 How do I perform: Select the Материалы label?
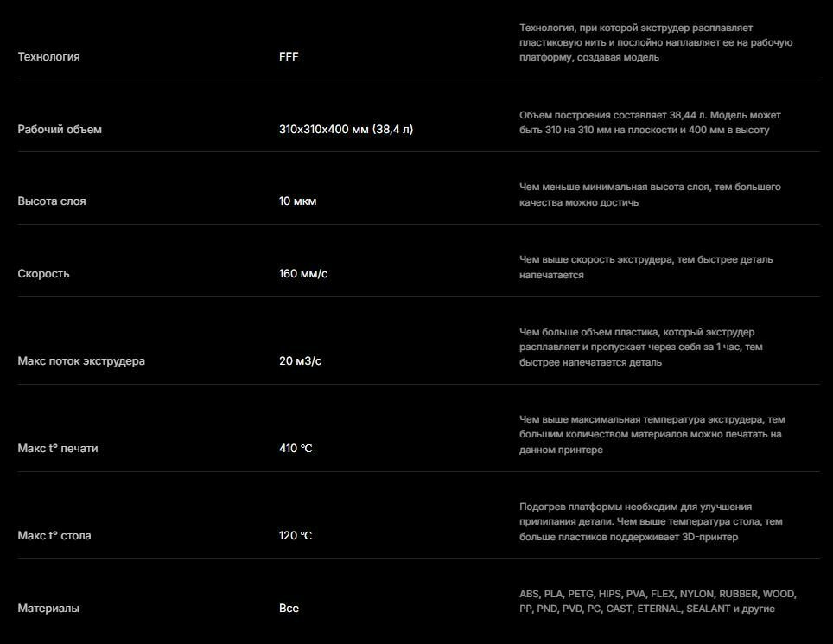[48, 609]
